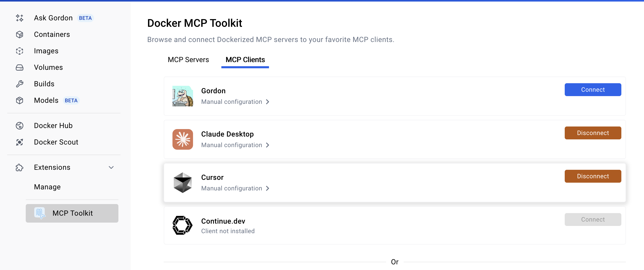Open Claude Desktop manual configuration
The width and height of the screenshot is (644, 270).
[x=235, y=145]
